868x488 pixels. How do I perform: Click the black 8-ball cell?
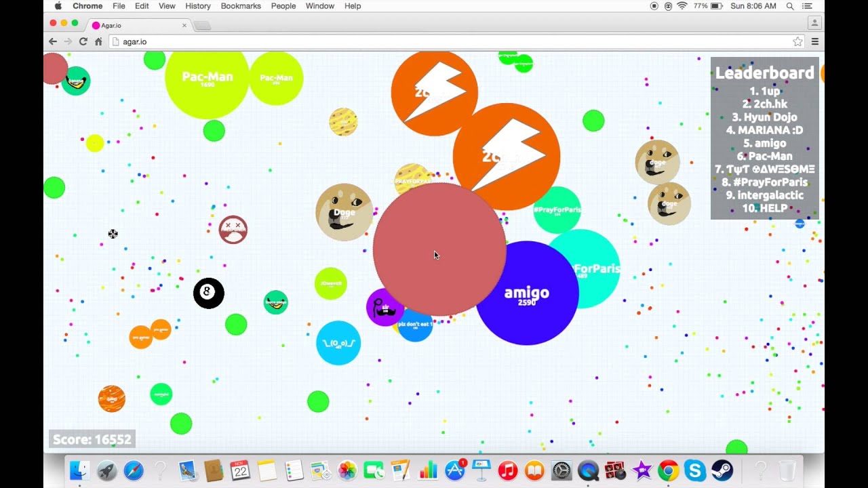tap(208, 293)
